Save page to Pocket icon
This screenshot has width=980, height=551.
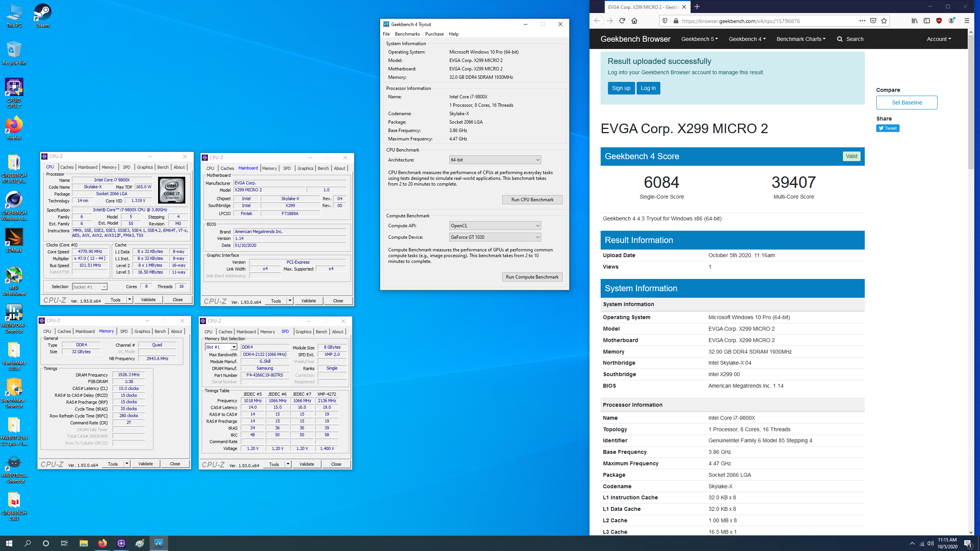873,21
